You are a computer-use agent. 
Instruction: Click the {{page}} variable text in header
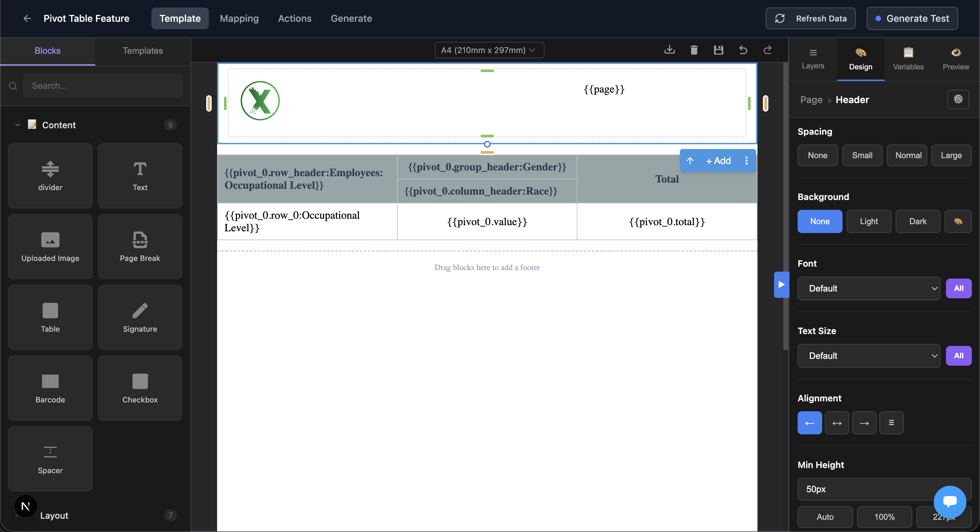tap(604, 89)
